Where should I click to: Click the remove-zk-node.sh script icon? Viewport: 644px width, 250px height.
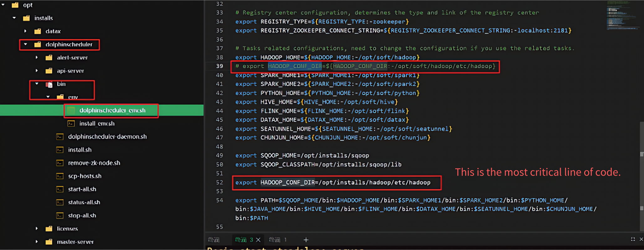coord(60,163)
